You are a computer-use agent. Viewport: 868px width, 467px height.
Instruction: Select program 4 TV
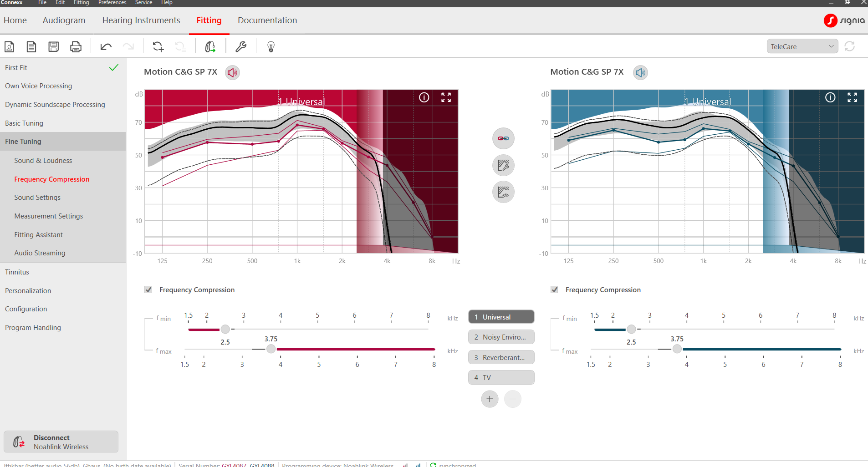(501, 377)
